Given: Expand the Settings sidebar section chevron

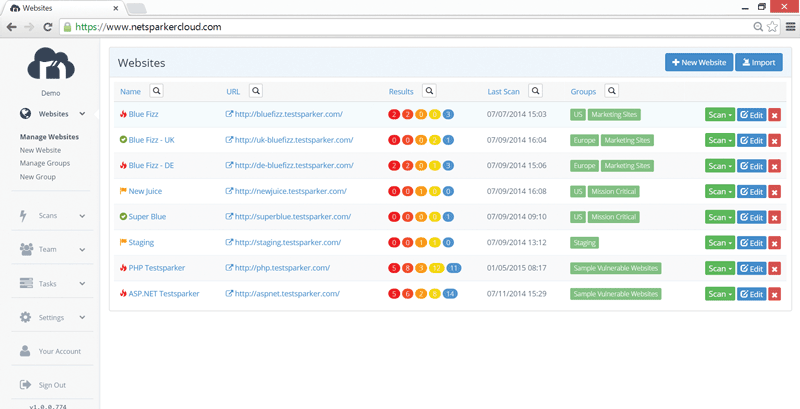Looking at the screenshot, I should point(82,317).
